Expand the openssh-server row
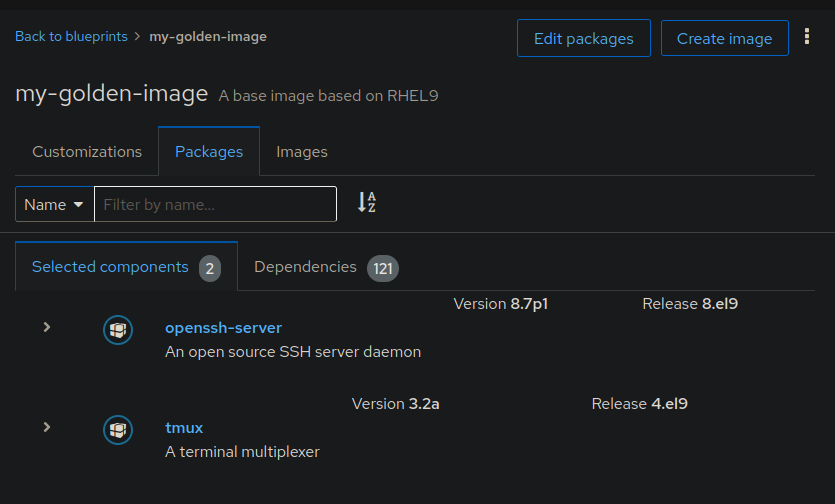 (47, 327)
